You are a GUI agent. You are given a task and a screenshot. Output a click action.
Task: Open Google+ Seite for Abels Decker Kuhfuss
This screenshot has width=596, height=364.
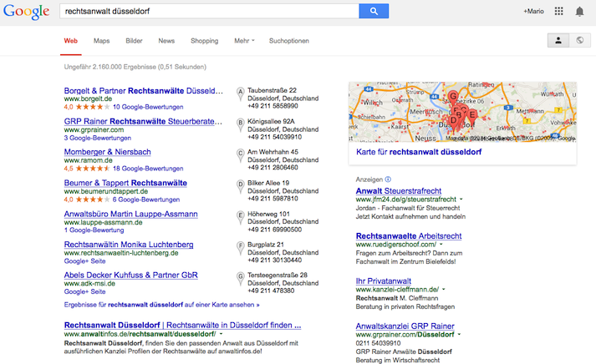tap(84, 291)
